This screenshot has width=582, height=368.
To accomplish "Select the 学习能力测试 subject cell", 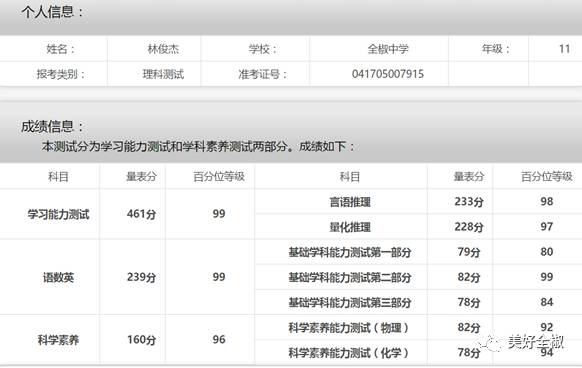I will tap(58, 214).
